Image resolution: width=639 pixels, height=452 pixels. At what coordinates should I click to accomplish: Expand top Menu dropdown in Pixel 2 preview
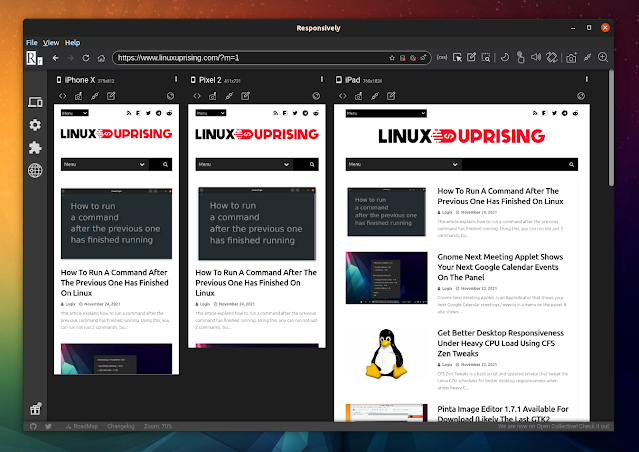211,113
